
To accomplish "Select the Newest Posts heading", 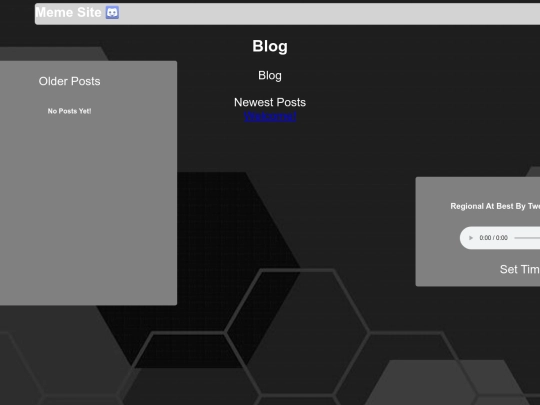I will (x=270, y=102).
